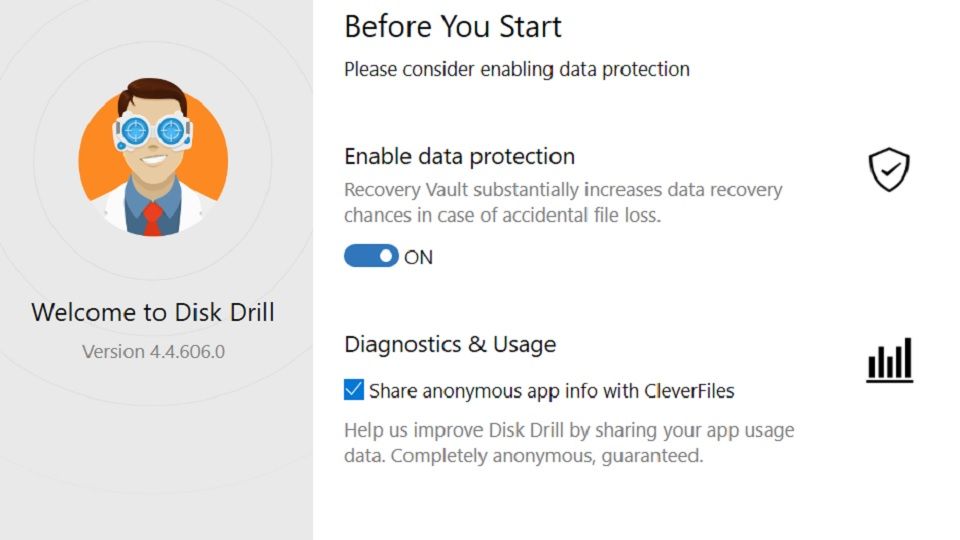Click the Recovery Vault description text
This screenshot has width=960, height=540.
(563, 190)
